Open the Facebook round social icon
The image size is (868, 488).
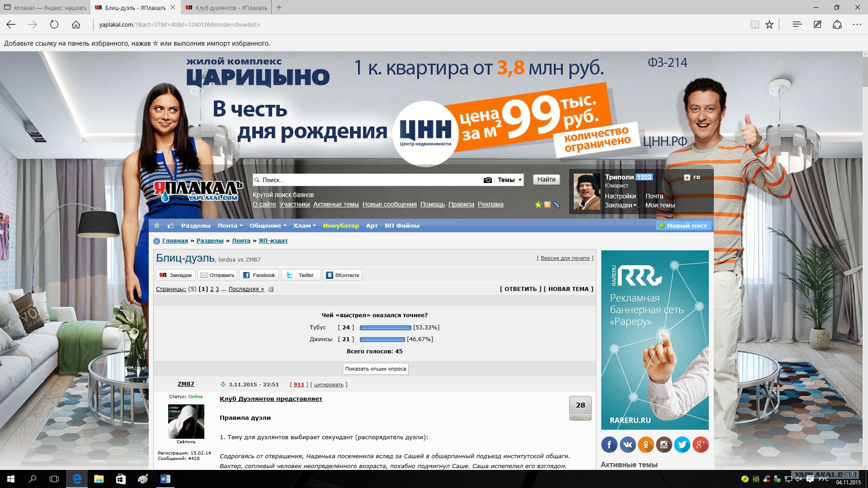(x=609, y=445)
